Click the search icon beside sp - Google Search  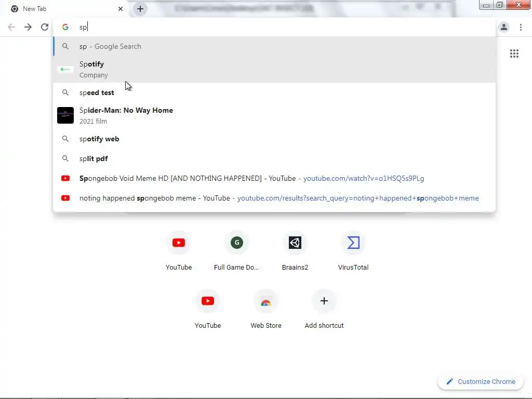click(x=65, y=46)
